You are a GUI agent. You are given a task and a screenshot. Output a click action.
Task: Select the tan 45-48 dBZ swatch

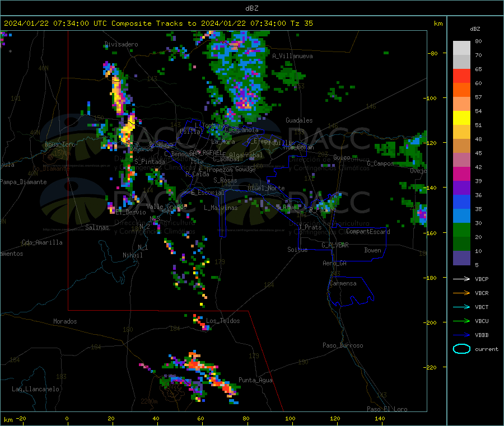[x=461, y=146]
